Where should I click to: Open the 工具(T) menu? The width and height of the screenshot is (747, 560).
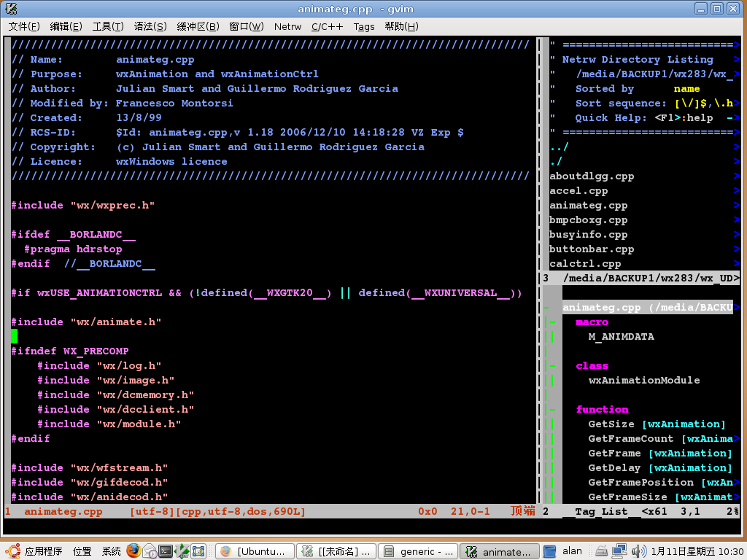(108, 26)
